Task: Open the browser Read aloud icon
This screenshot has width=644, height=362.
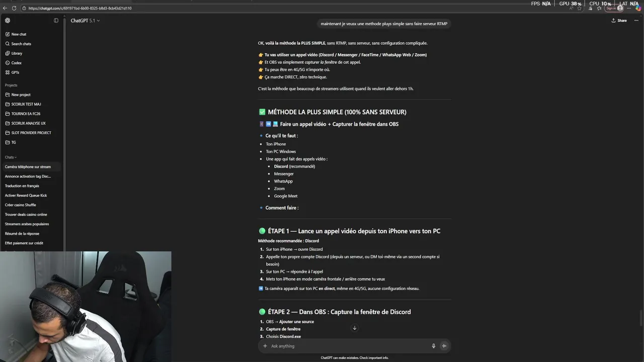Action: (x=572, y=9)
